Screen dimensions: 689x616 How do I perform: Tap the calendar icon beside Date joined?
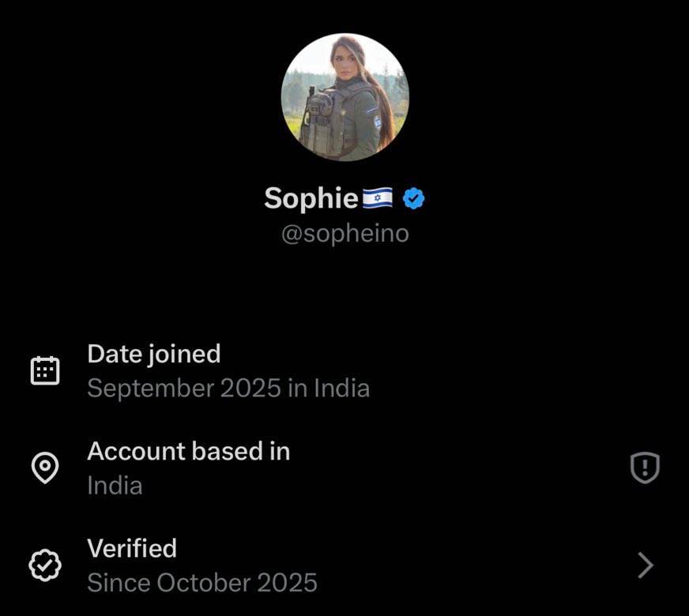pyautogui.click(x=45, y=370)
